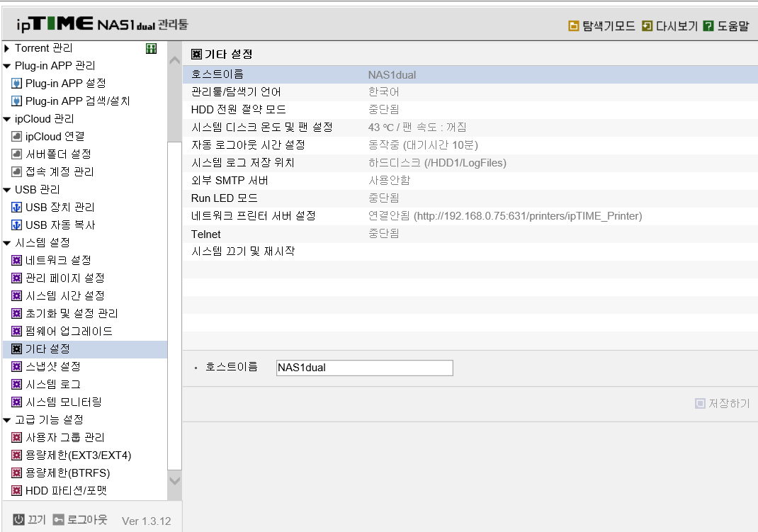Click the 용량제한(BTRFS) red icon

16,473
